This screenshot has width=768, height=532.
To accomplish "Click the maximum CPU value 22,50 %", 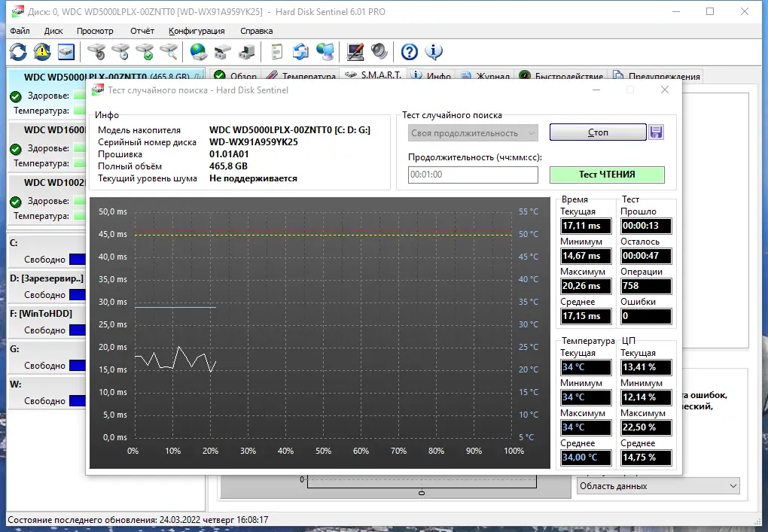I will pos(645,427).
